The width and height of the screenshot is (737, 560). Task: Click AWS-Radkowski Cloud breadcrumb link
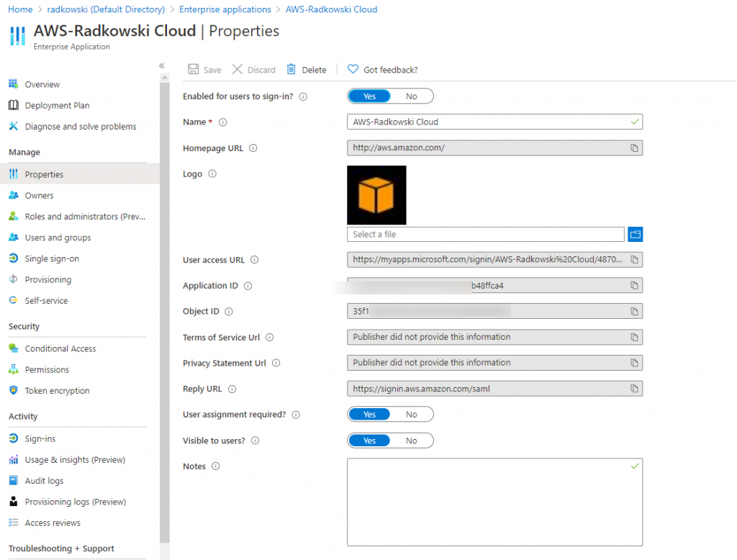pyautogui.click(x=331, y=9)
